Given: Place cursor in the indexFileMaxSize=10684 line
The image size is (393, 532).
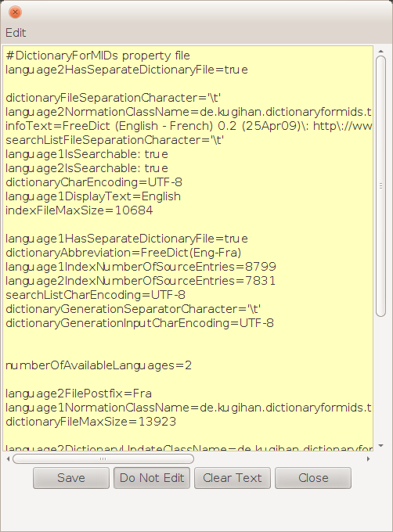Looking at the screenshot, I should (x=79, y=210).
